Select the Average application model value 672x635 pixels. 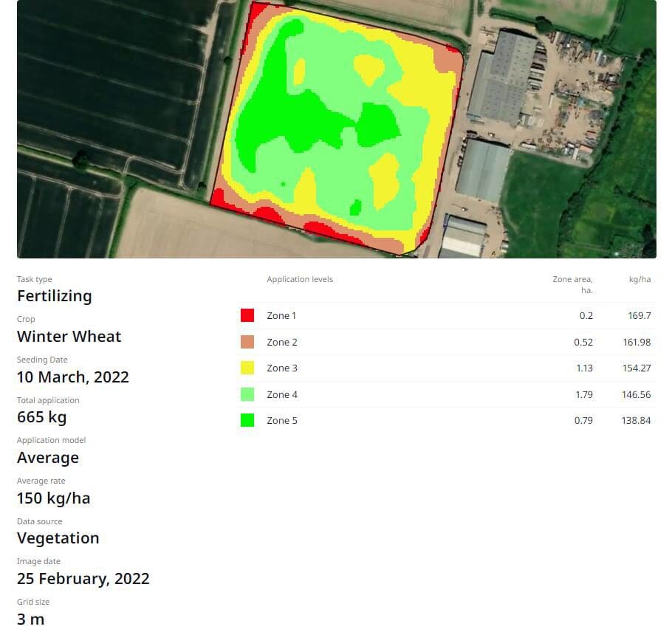[x=48, y=458]
